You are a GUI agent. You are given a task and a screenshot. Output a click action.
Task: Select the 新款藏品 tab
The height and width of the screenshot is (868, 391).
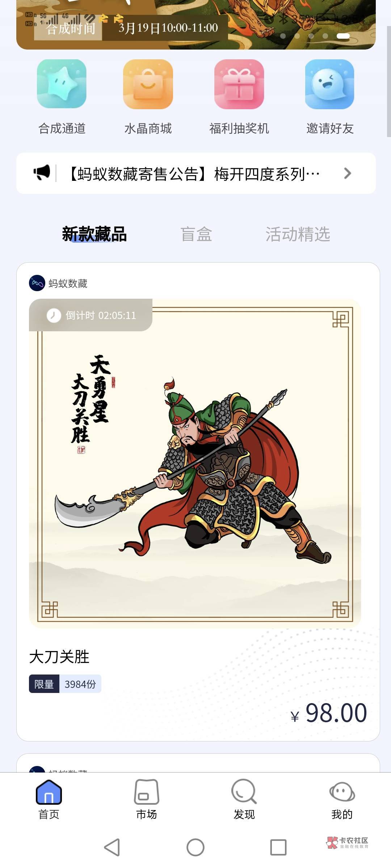94,234
